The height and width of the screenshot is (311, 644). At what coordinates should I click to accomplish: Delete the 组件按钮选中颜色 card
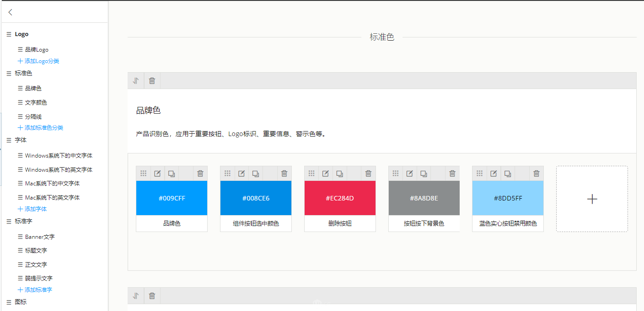point(284,174)
